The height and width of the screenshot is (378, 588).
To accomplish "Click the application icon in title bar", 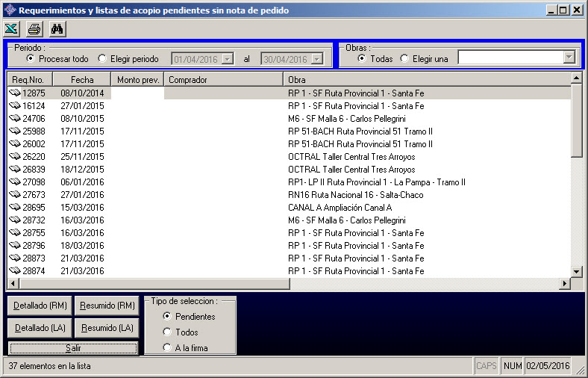I will coord(10,10).
